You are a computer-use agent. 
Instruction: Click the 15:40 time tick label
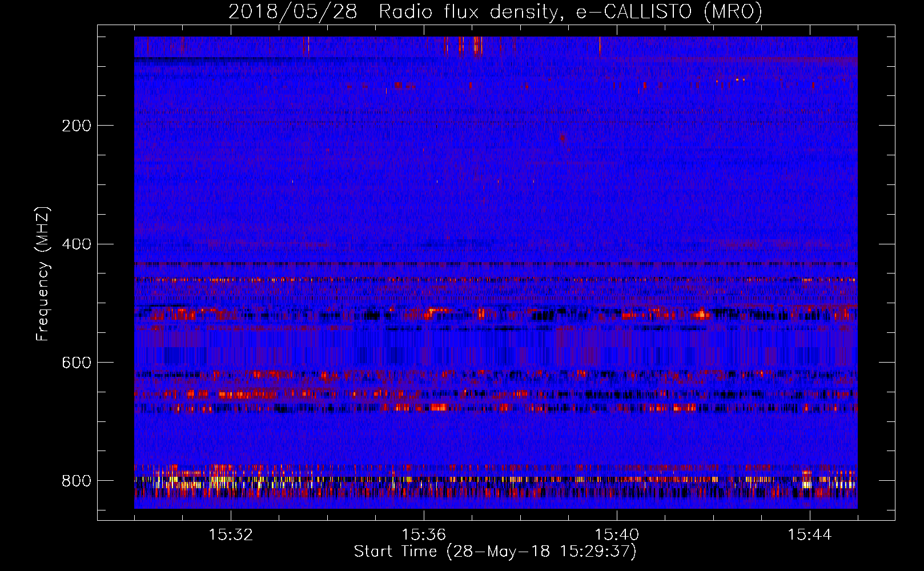pyautogui.click(x=617, y=535)
